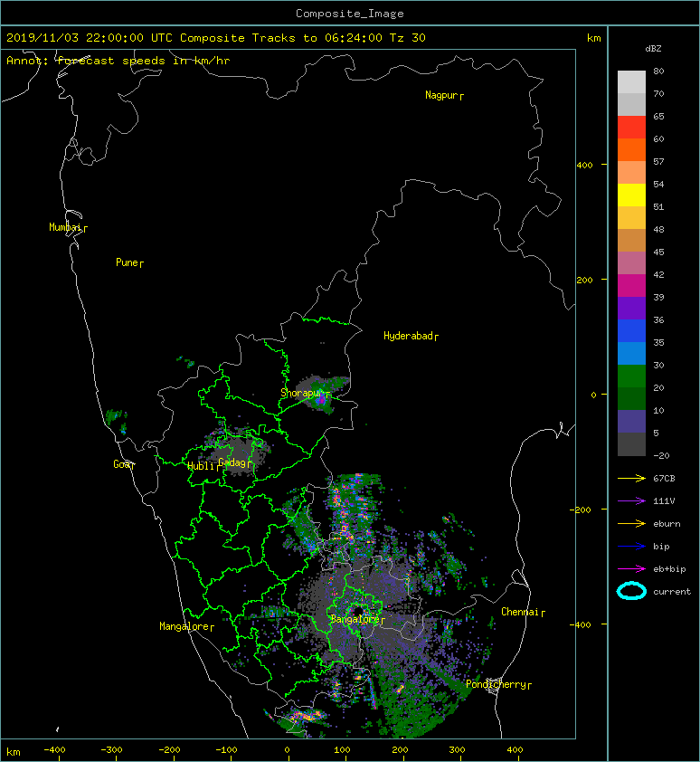Screen dimensions: 700x762
Task: Click the Nagpur city label
Action: [x=444, y=95]
